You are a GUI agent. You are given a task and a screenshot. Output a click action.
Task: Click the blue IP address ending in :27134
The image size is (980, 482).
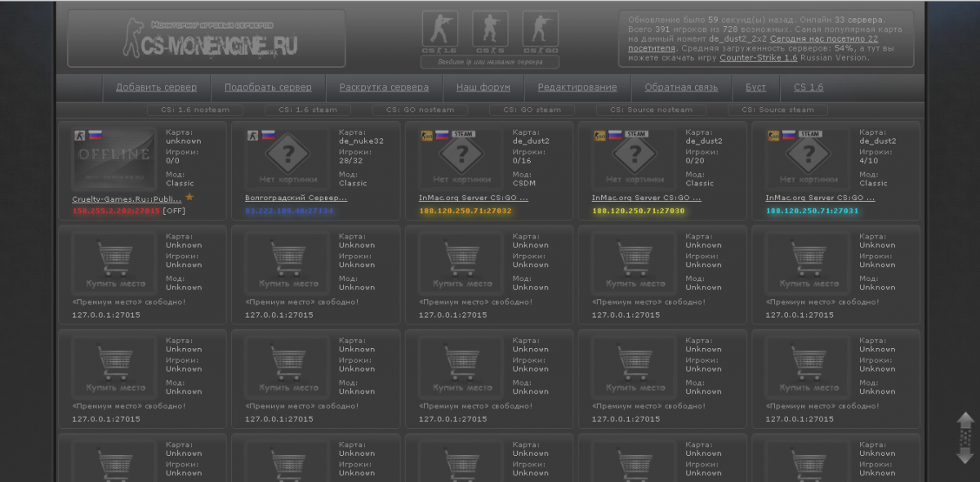point(289,211)
